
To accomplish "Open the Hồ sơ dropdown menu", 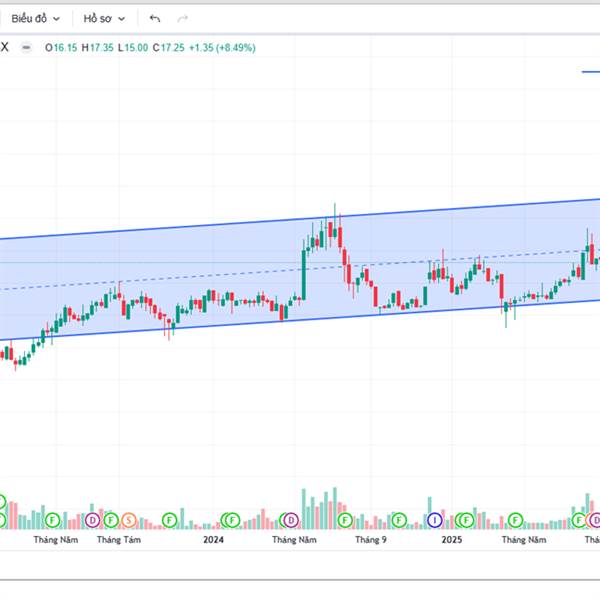I will [104, 18].
